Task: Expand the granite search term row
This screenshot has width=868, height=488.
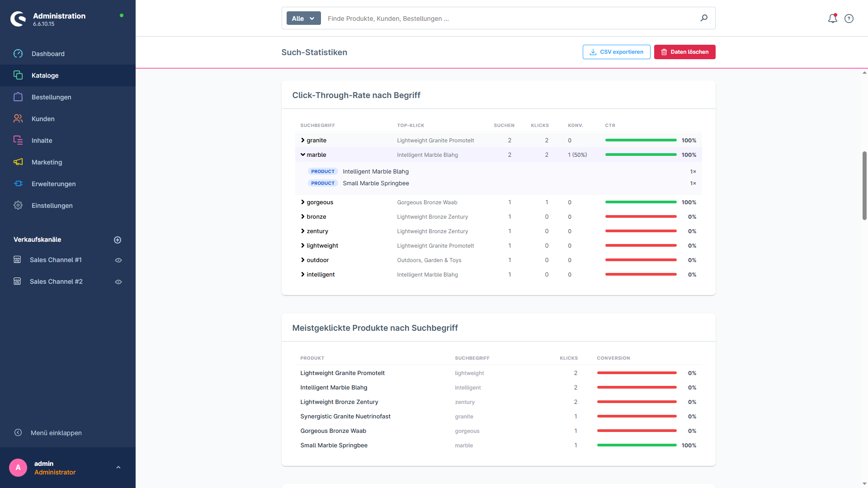Action: 303,140
